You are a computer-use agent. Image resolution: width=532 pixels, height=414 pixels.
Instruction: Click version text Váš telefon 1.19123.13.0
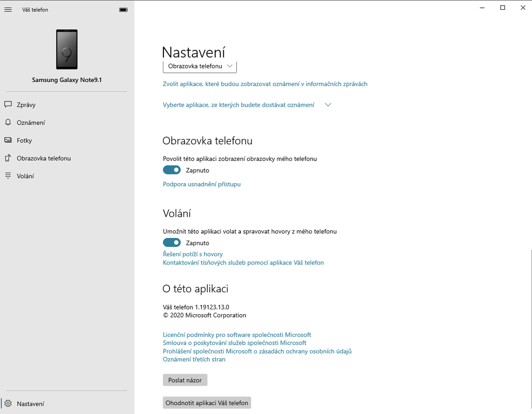196,307
